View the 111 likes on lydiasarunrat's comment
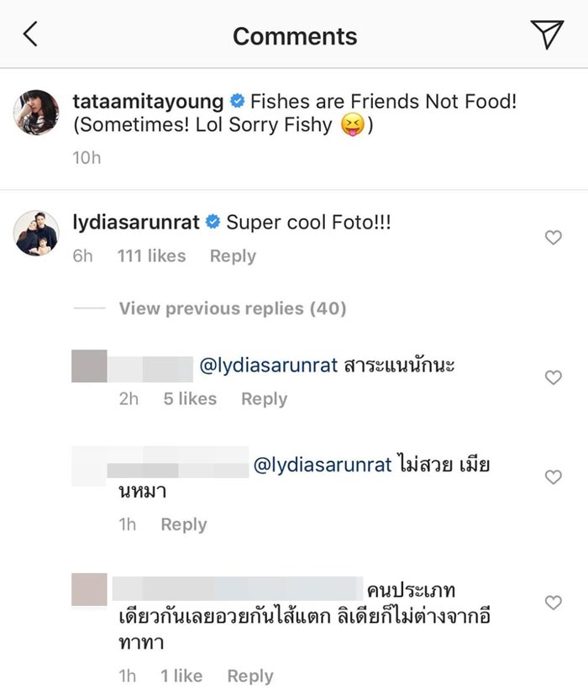 click(x=151, y=256)
